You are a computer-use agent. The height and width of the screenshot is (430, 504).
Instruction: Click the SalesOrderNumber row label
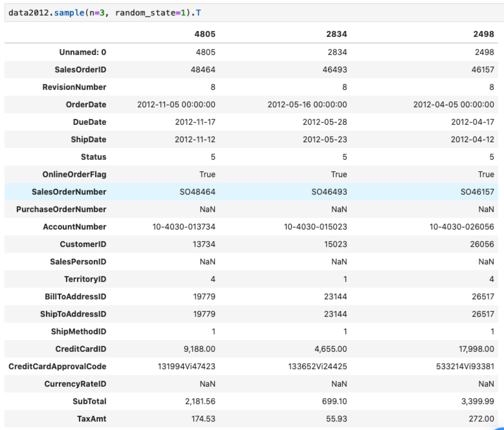69,192
